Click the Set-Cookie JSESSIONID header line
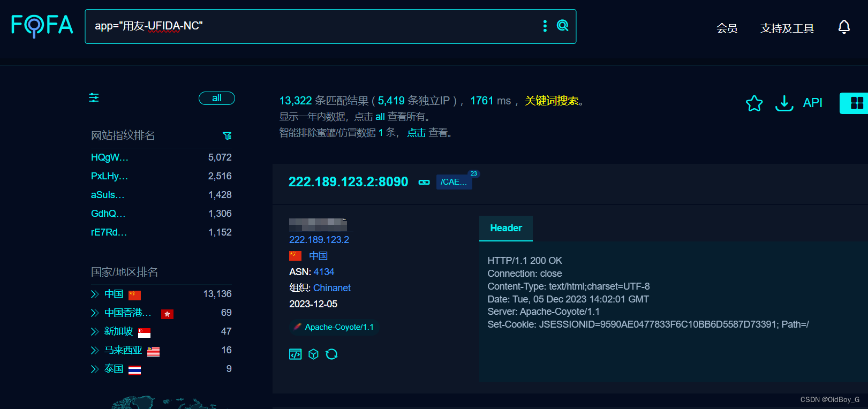The width and height of the screenshot is (868, 409). pos(648,324)
